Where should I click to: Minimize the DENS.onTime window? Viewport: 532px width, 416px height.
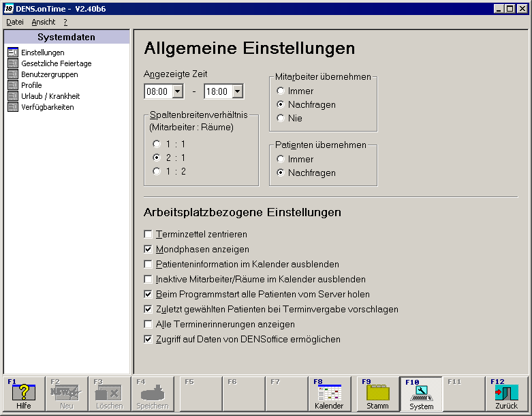pos(499,8)
